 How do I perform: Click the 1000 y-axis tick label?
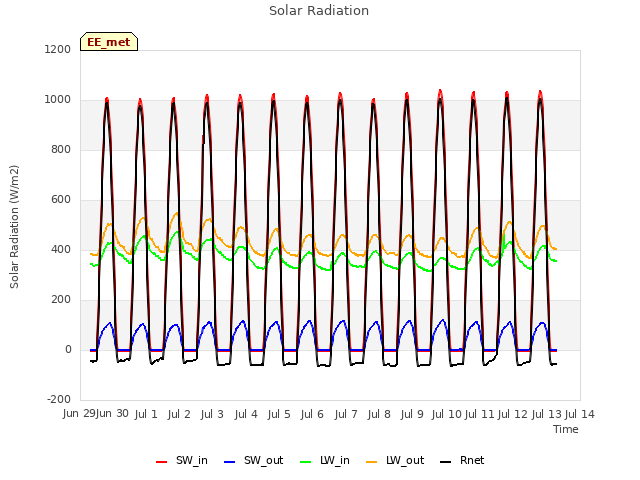click(58, 100)
